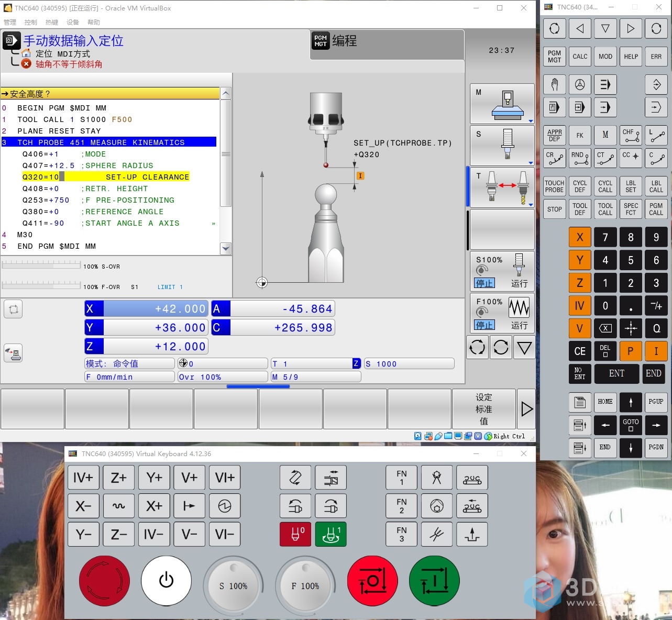Click the TOOL DEF key

(580, 209)
